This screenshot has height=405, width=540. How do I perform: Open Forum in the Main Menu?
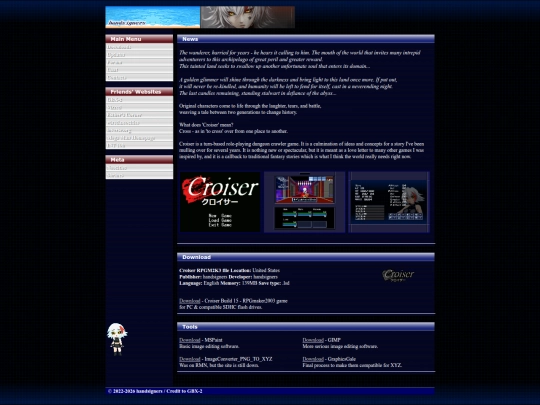tap(139, 62)
